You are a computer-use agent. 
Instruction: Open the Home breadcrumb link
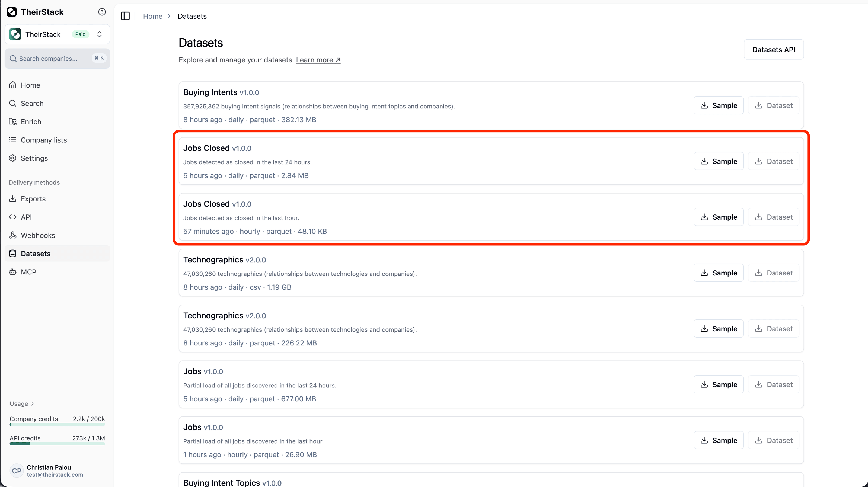pyautogui.click(x=153, y=16)
